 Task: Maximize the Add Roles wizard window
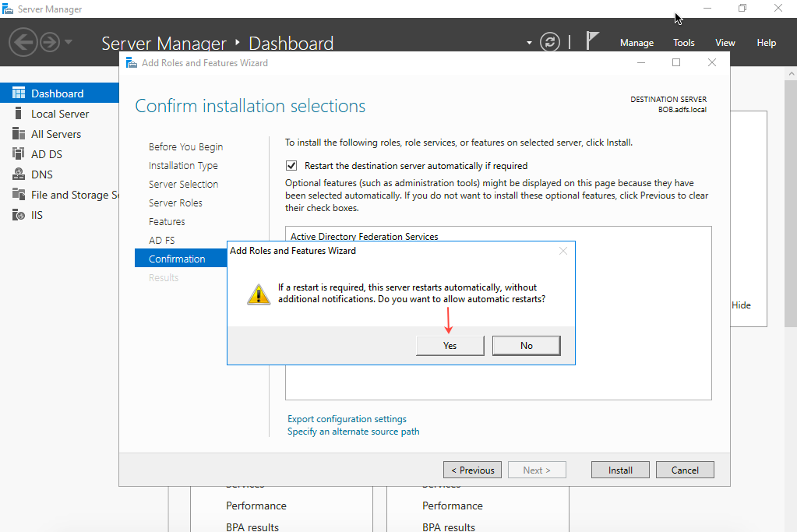tap(676, 62)
